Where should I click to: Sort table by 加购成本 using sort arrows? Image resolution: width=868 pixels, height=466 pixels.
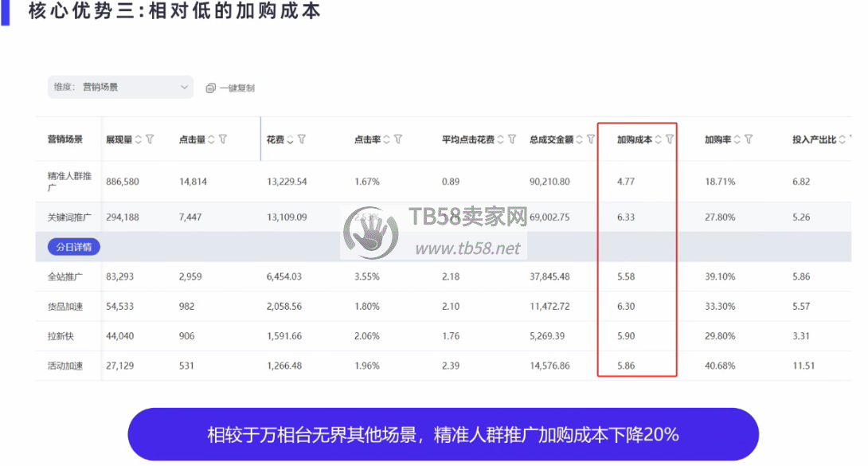(659, 139)
